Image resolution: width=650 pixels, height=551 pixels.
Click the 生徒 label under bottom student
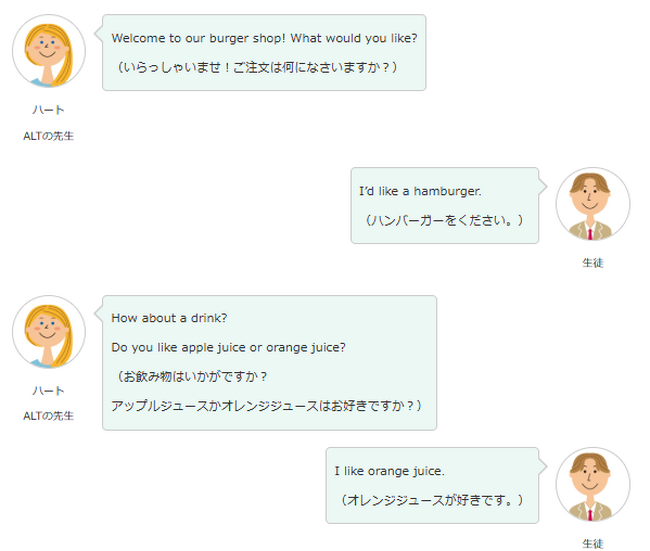(x=593, y=544)
